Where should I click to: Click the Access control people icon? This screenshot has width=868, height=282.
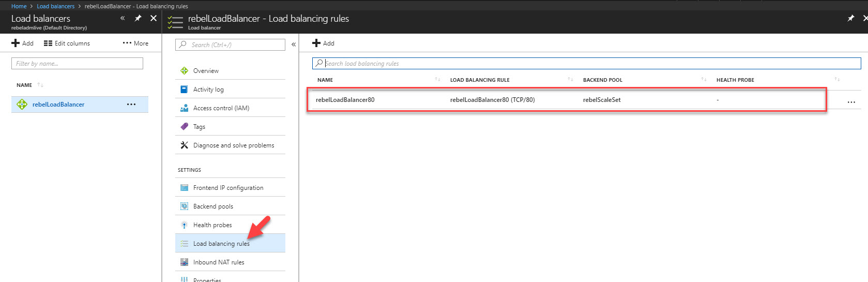coord(184,108)
